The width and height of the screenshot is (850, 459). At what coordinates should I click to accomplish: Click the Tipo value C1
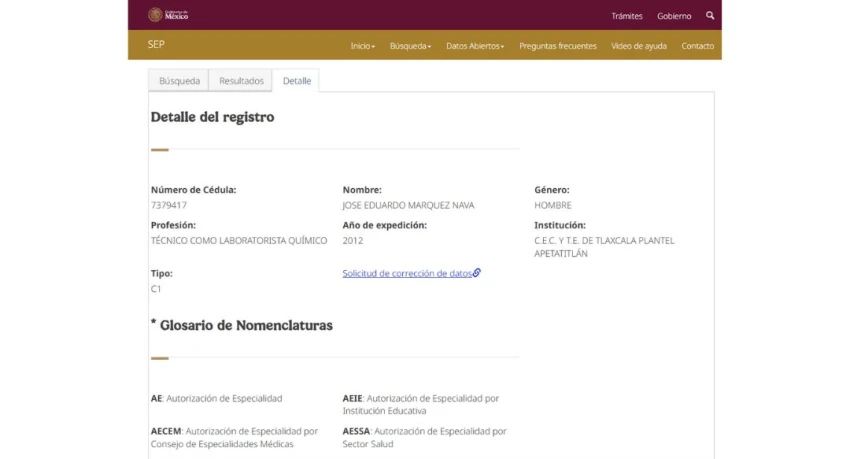coord(156,289)
